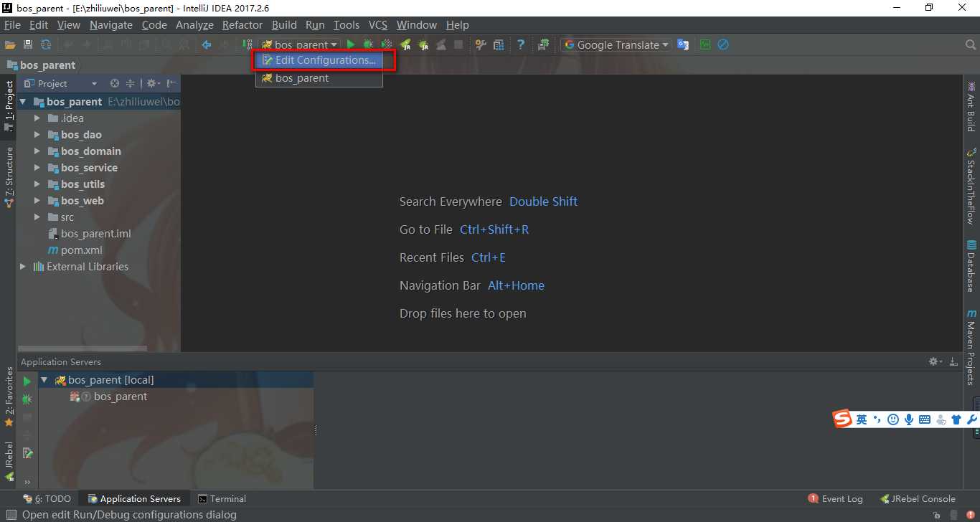Click the Save All toolbar icon
This screenshot has height=522, width=980.
click(x=28, y=44)
